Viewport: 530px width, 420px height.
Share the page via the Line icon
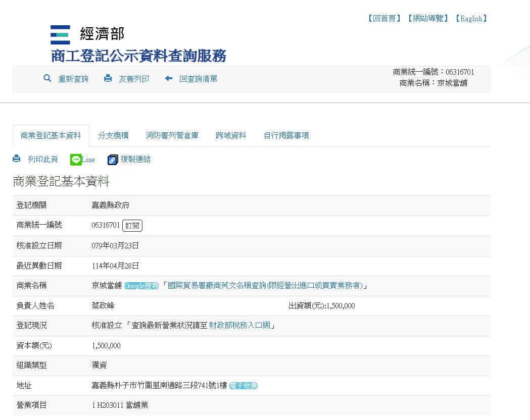click(x=76, y=160)
